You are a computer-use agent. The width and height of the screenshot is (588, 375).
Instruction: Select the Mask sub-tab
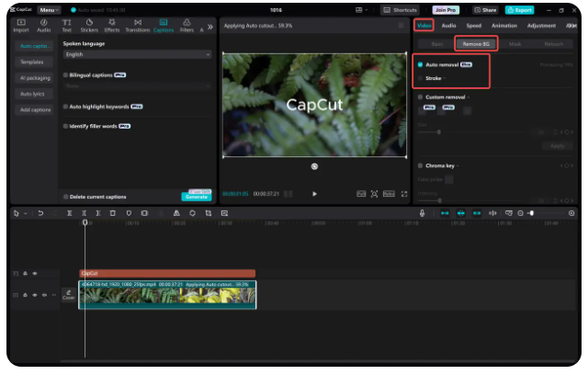pos(514,43)
